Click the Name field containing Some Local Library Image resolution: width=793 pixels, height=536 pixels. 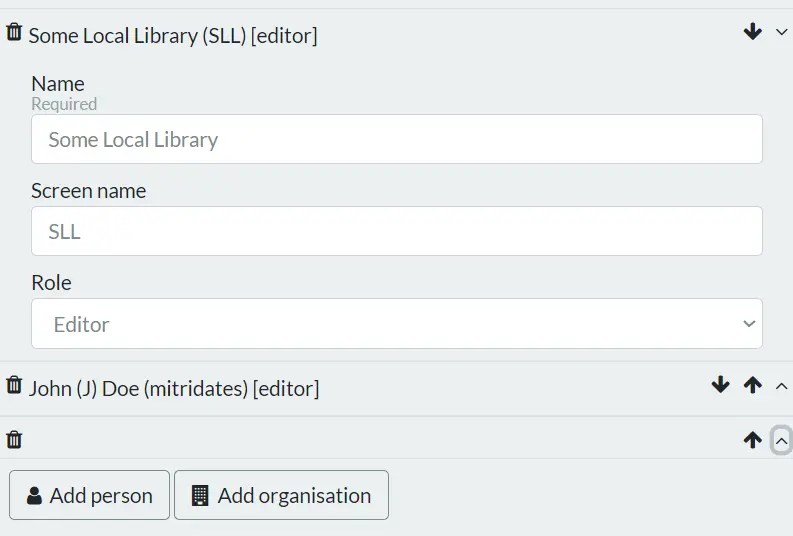(396, 139)
